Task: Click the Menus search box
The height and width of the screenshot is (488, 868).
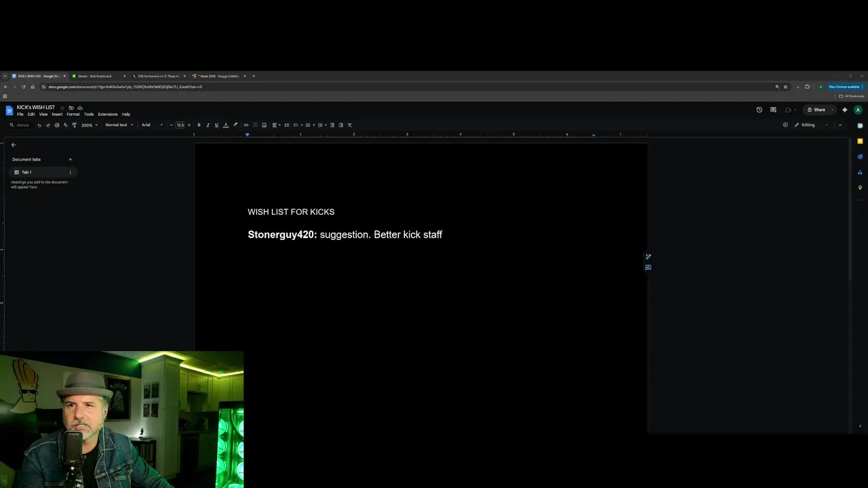Action: pyautogui.click(x=20, y=125)
